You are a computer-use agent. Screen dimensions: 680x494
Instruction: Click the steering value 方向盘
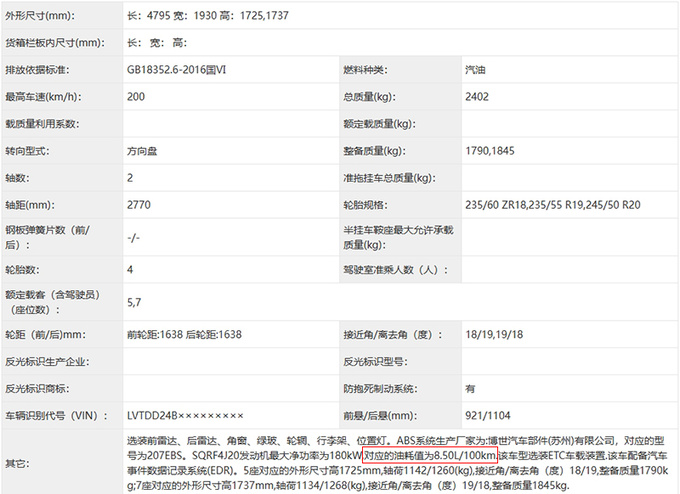tap(142, 151)
